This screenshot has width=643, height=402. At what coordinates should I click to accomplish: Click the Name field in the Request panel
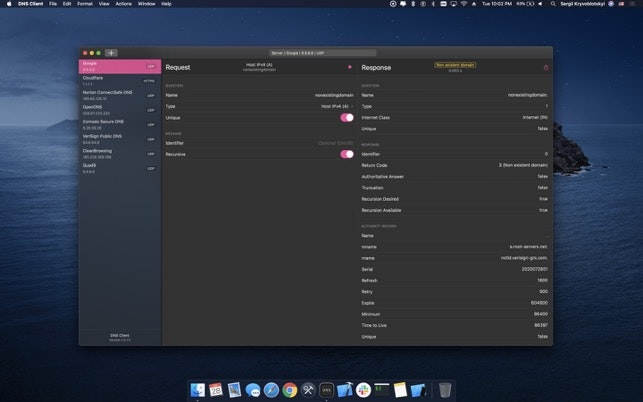(x=260, y=95)
